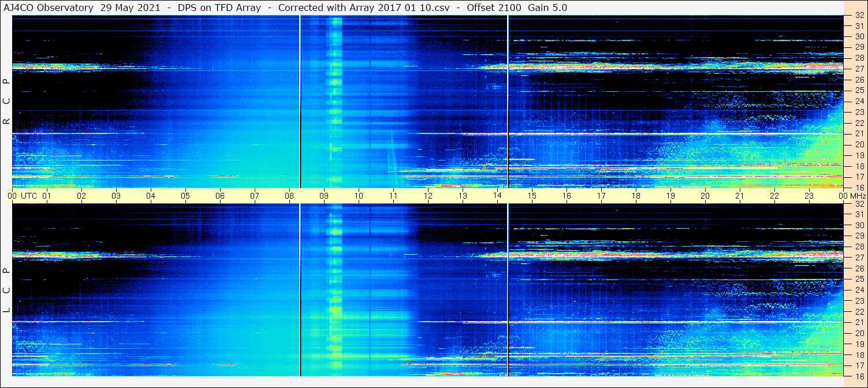Click the 00 UTC label at left
The height and width of the screenshot is (388, 868).
(x=12, y=196)
